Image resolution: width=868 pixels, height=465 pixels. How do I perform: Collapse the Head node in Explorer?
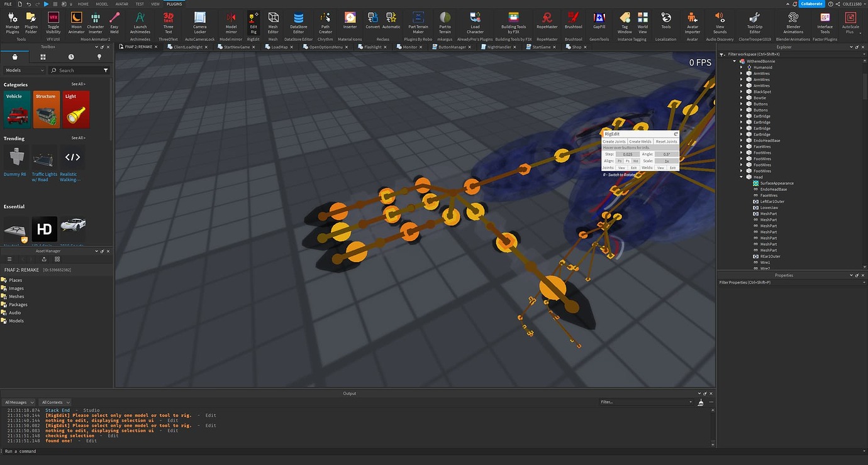point(742,177)
